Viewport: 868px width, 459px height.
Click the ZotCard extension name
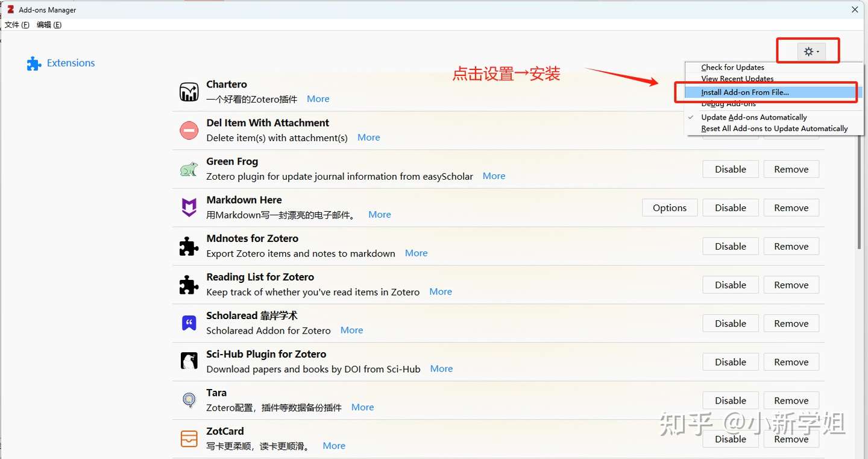(225, 431)
